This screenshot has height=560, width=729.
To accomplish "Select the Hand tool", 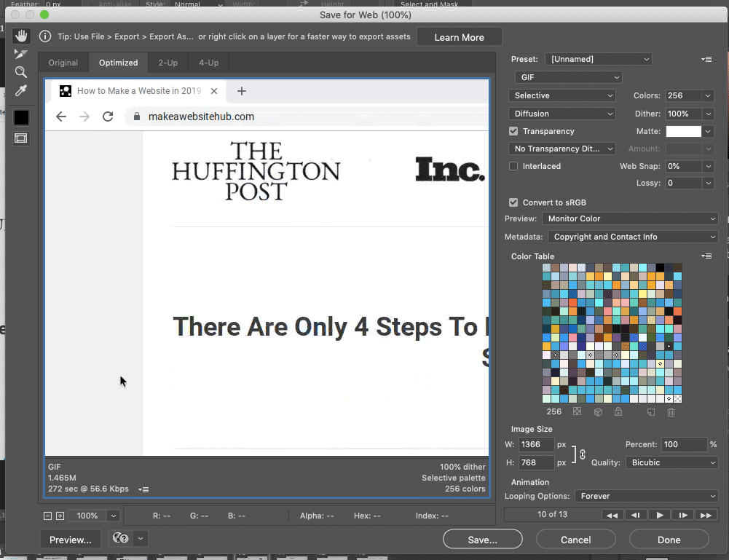I will click(x=21, y=36).
